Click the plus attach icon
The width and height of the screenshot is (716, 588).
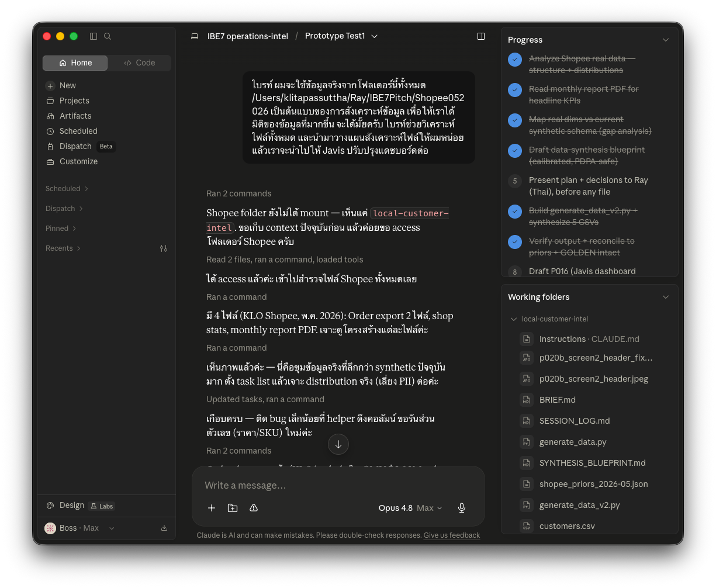pos(212,508)
